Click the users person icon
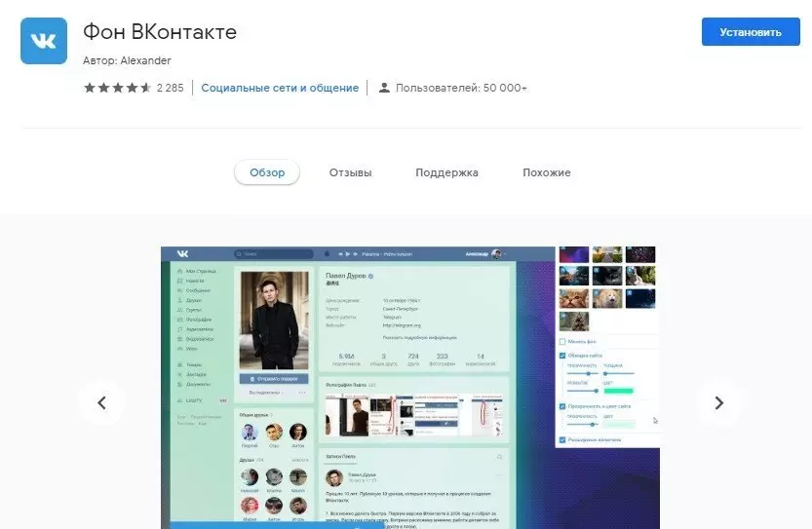The image size is (812, 529). point(384,88)
